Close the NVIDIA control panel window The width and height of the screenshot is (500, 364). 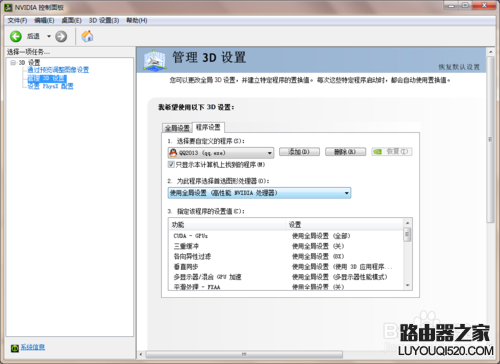(484, 5)
